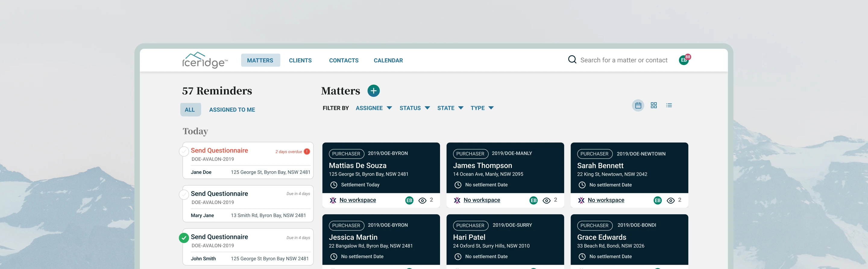Open Send Questionnaire reminder for John Smith
Screen dimensions: 868x269
[x=248, y=247]
